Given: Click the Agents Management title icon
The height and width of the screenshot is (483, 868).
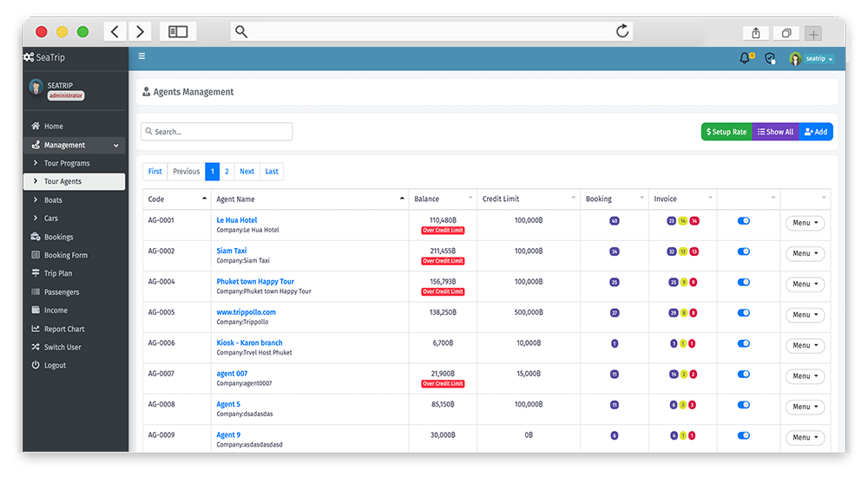Looking at the screenshot, I should tap(146, 92).
